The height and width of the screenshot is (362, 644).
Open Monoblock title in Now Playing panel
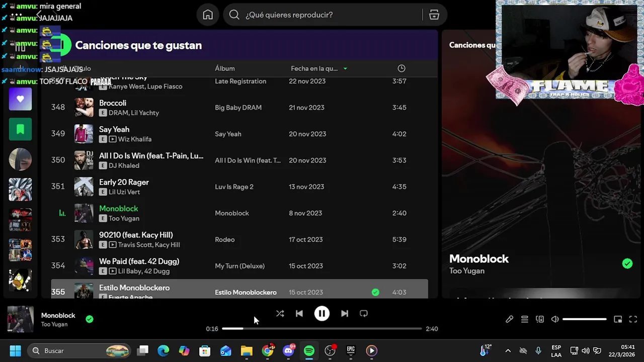479,259
